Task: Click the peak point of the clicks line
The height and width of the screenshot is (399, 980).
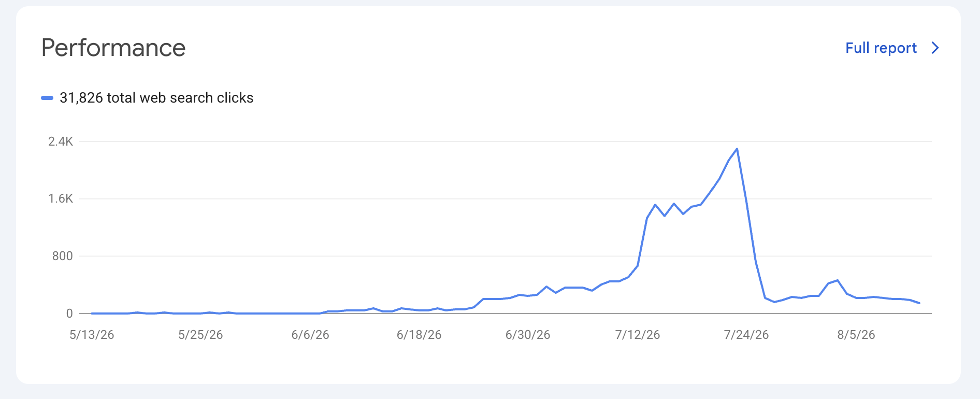Action: (x=737, y=149)
